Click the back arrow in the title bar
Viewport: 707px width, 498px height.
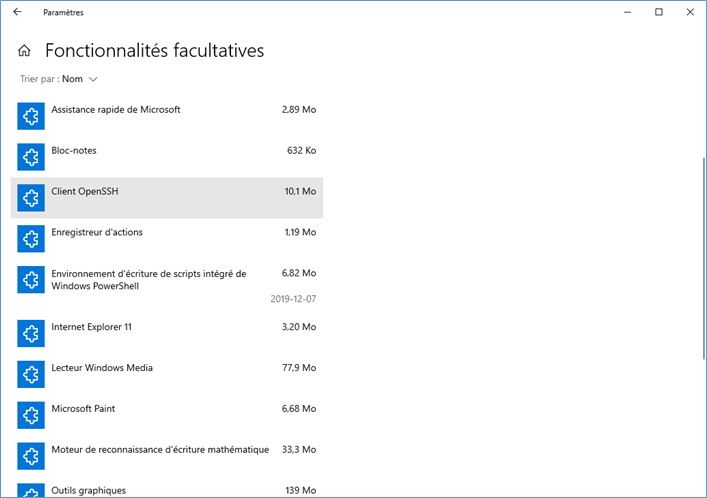17,12
